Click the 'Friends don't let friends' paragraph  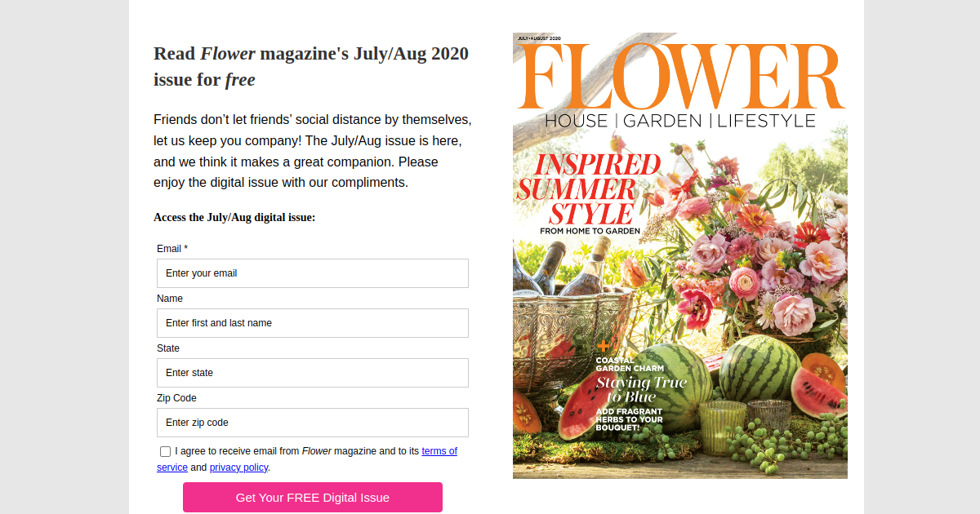tap(312, 151)
